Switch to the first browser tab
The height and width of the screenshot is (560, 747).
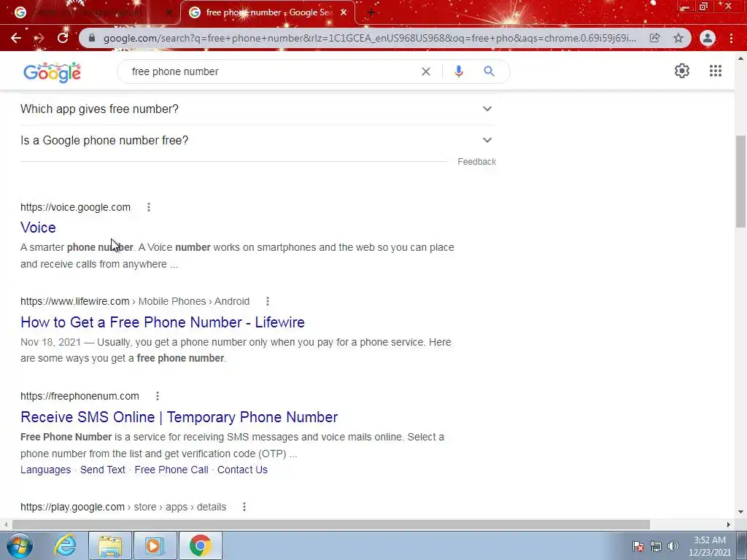(90, 13)
